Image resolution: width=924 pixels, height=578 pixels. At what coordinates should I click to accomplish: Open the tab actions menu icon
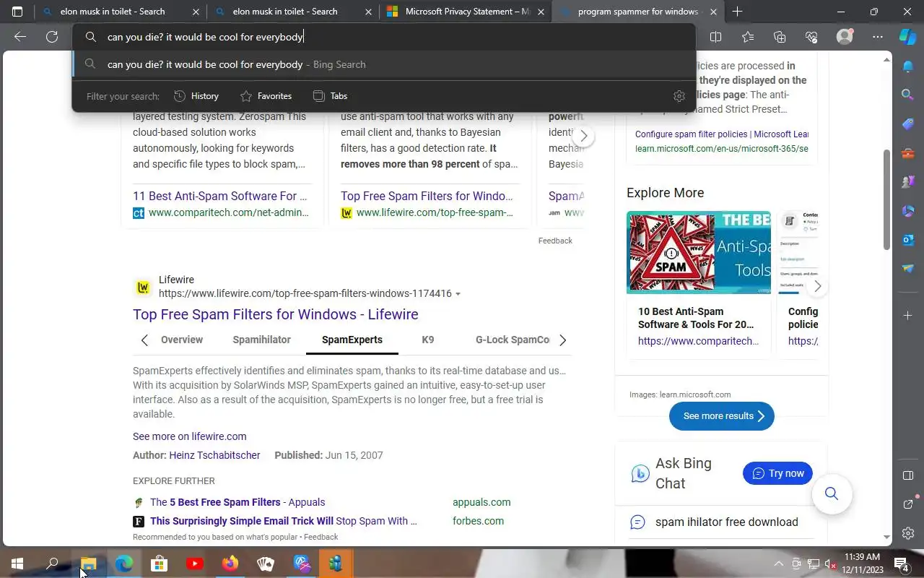pos(17,12)
